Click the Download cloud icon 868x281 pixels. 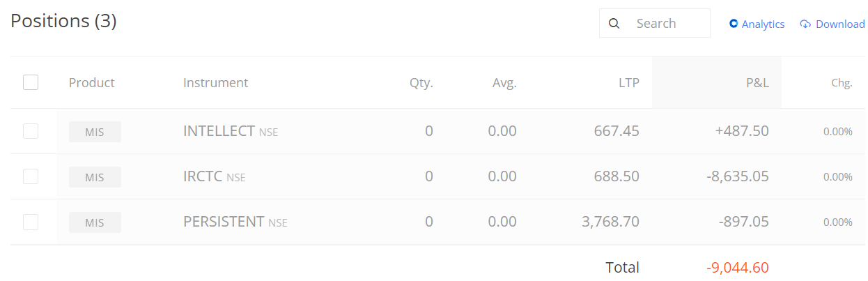click(805, 24)
